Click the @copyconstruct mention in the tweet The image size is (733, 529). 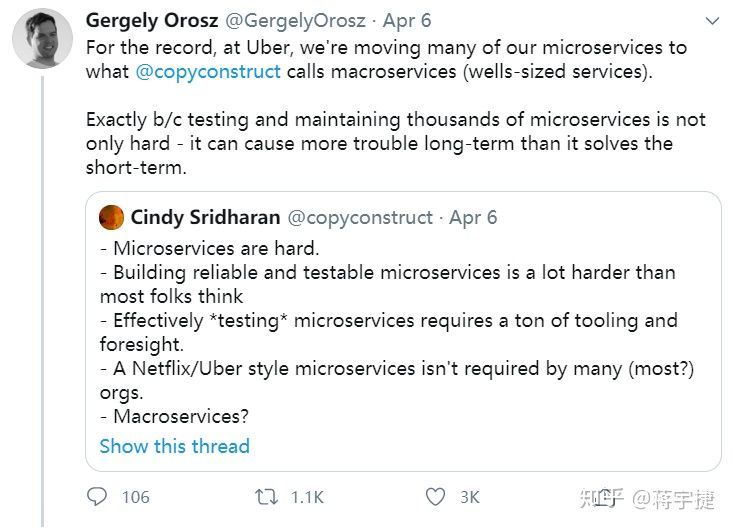208,71
